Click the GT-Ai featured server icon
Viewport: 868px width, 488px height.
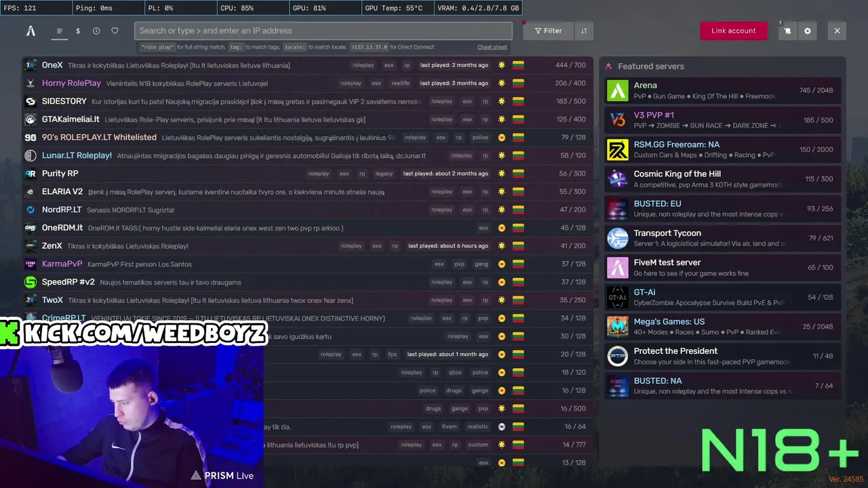[617, 297]
